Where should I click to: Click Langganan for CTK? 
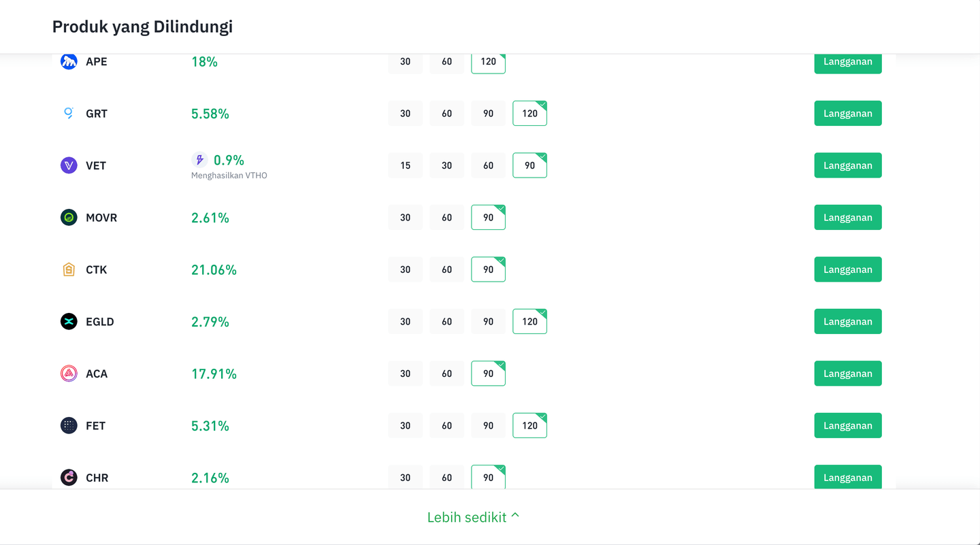tap(848, 269)
